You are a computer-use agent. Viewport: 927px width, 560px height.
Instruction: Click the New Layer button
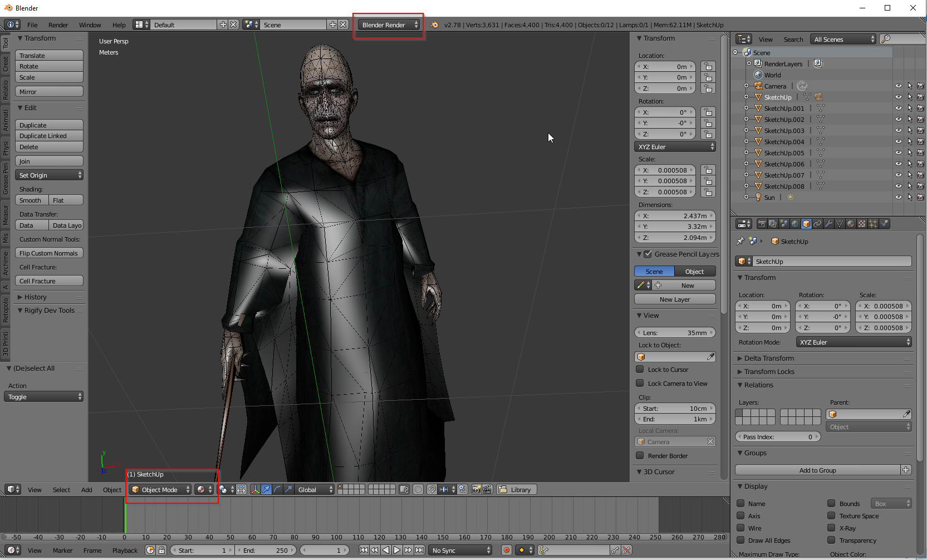(x=675, y=299)
